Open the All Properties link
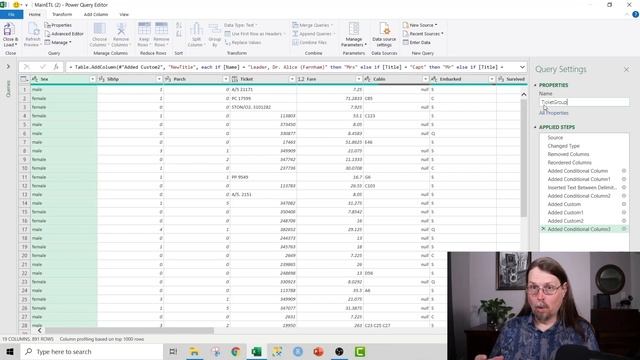Screen dimensions: 640x360 [x=553, y=113]
